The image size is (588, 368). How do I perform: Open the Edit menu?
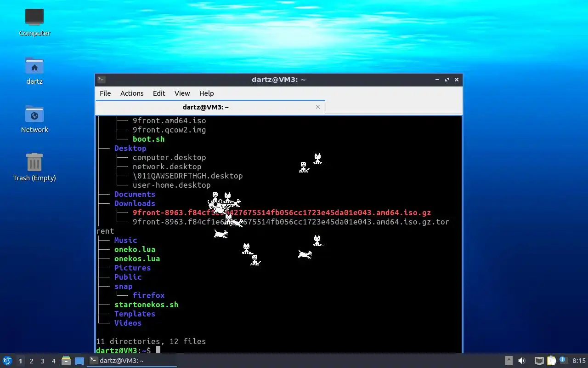click(159, 93)
